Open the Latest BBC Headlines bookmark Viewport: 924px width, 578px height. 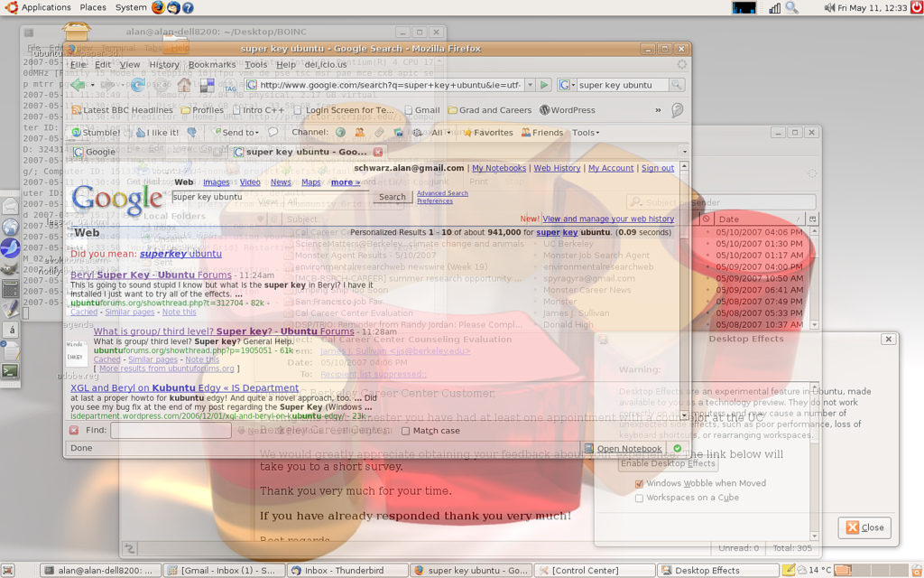pyautogui.click(x=122, y=110)
